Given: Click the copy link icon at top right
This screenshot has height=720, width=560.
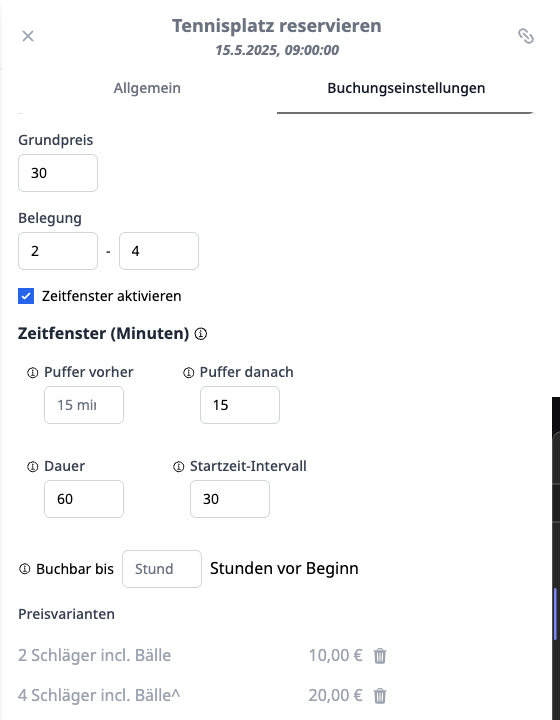Looking at the screenshot, I should 526,36.
